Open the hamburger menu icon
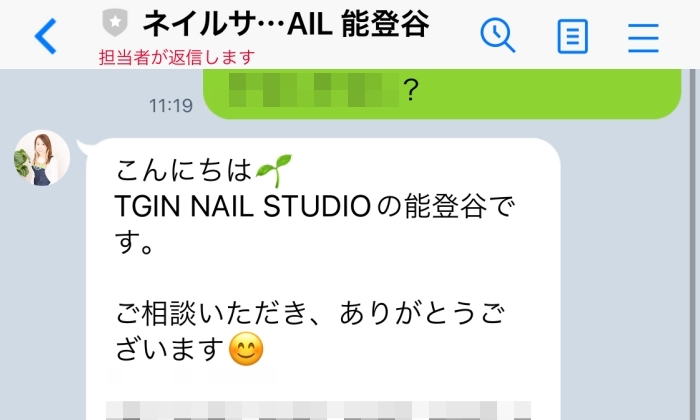Image resolution: width=700 pixels, height=420 pixels. pyautogui.click(x=643, y=38)
